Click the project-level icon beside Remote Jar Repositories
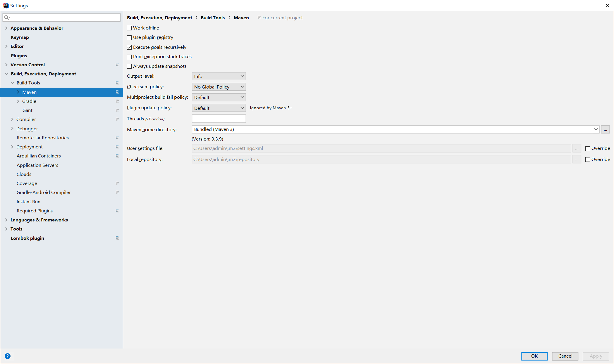 (117, 138)
